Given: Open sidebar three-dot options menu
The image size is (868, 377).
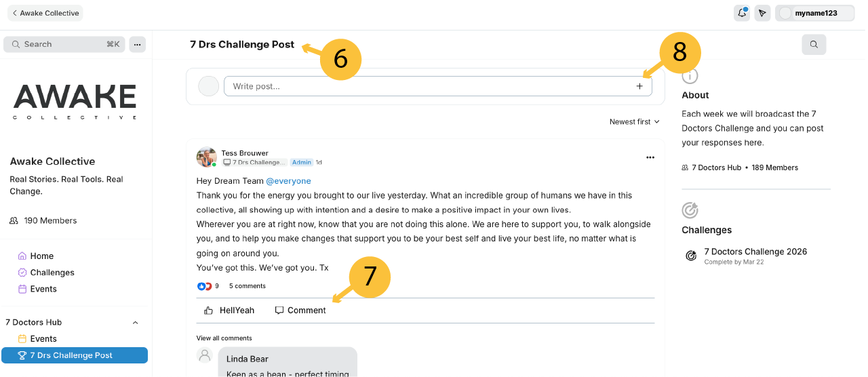Looking at the screenshot, I should point(137,44).
